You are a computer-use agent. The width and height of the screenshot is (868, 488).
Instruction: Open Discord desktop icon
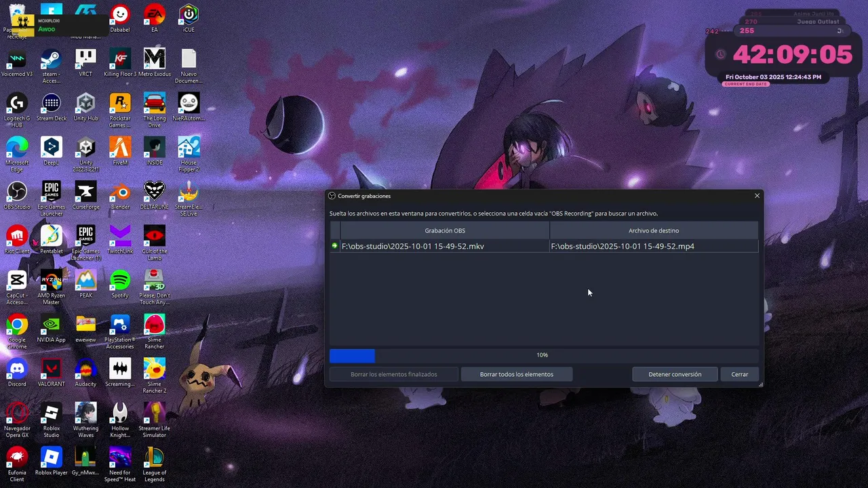click(17, 373)
